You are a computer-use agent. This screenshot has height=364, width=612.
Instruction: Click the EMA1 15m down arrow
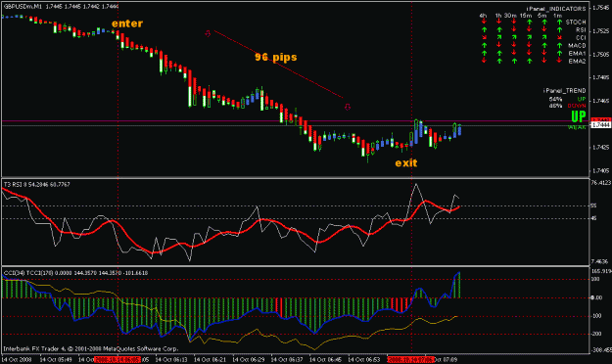(529, 53)
